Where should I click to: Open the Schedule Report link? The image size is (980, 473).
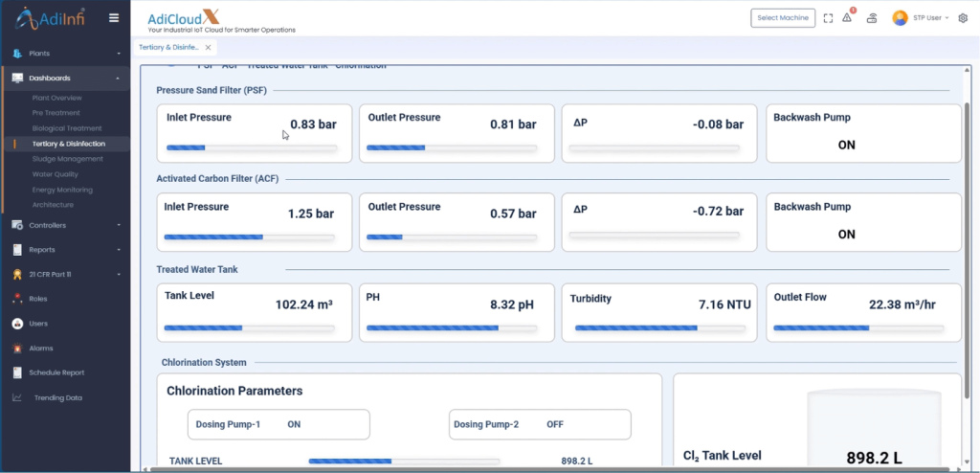tap(56, 372)
